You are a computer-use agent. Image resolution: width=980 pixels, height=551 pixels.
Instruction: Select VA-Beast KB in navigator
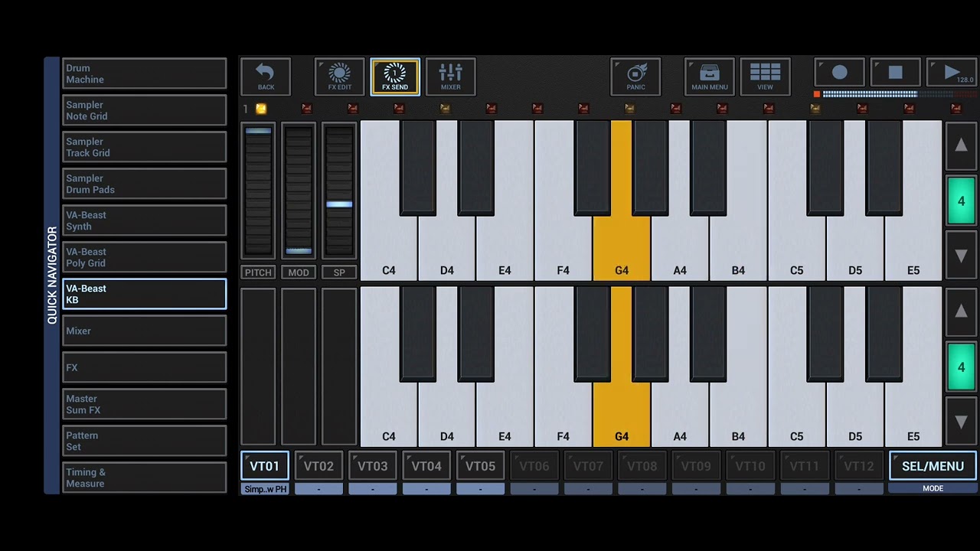click(x=145, y=294)
